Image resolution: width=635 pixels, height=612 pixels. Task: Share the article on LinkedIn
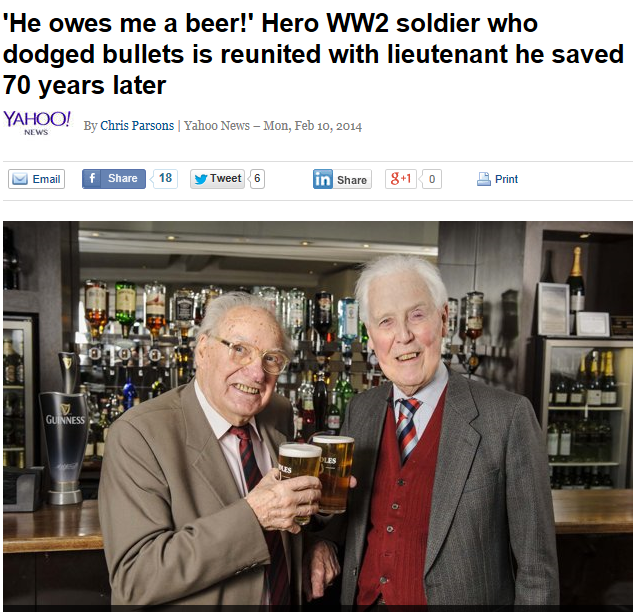coord(342,179)
